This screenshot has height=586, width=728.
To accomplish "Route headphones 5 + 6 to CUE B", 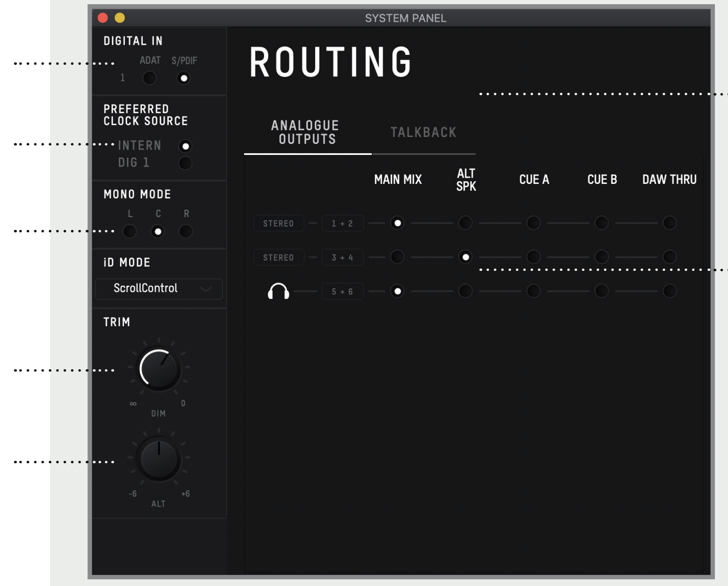I will point(601,291).
